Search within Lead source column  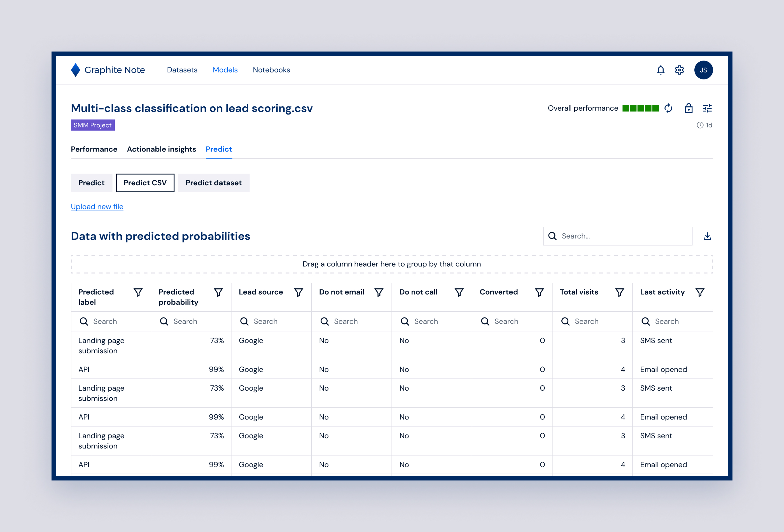pos(272,321)
